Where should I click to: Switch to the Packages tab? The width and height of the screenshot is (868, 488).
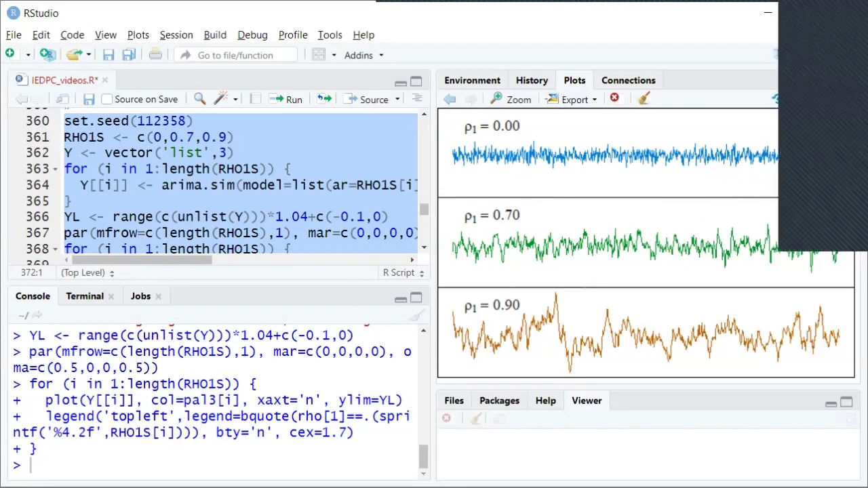click(x=499, y=401)
